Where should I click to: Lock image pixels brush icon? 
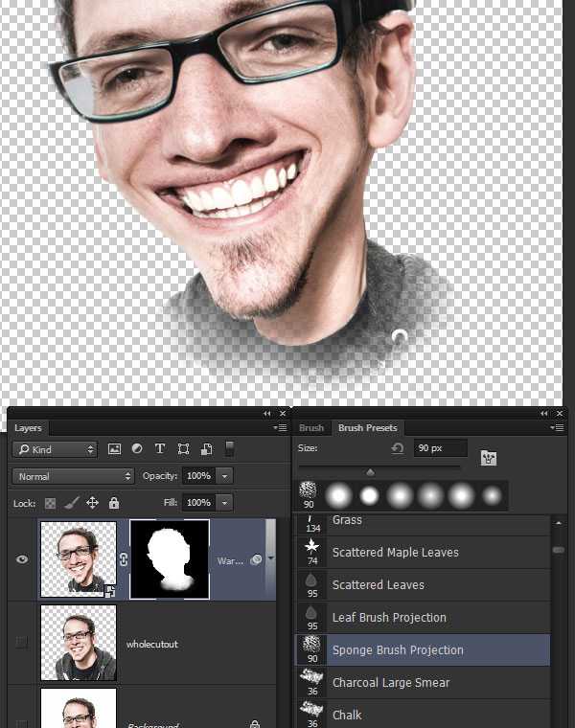click(x=71, y=502)
